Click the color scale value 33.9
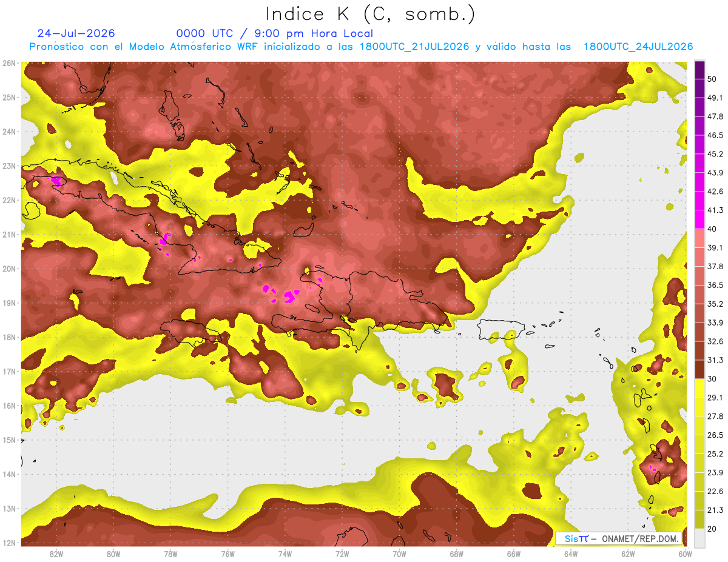This screenshot has height=562, width=728. click(715, 323)
